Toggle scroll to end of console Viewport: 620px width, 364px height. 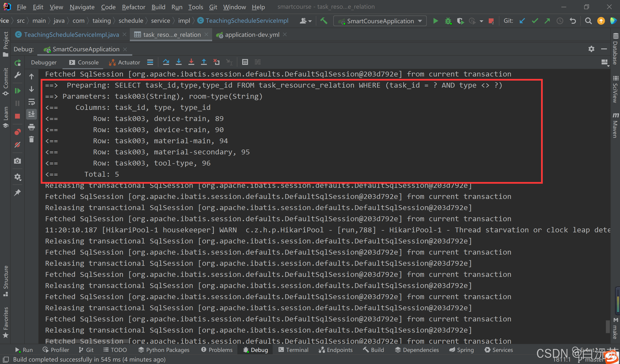click(31, 114)
